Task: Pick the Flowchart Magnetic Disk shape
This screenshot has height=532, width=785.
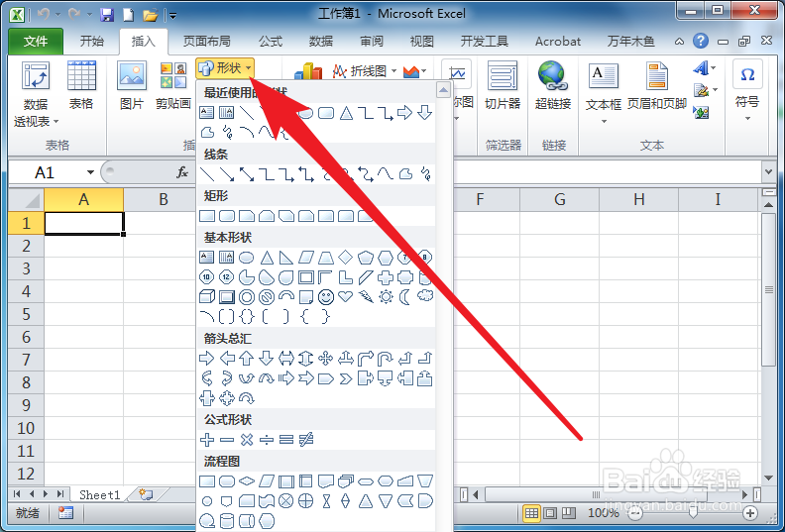Action: [x=227, y=521]
